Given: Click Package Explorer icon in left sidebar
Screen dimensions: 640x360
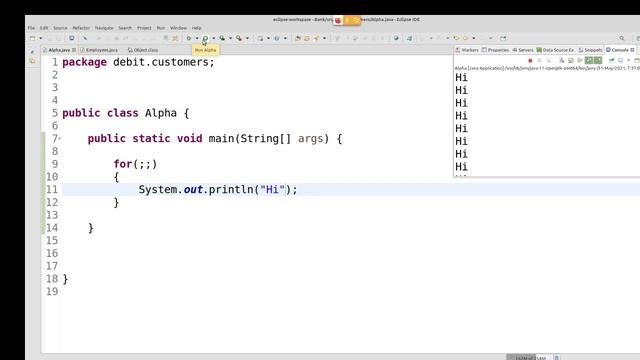Looking at the screenshot, I should (x=33, y=61).
